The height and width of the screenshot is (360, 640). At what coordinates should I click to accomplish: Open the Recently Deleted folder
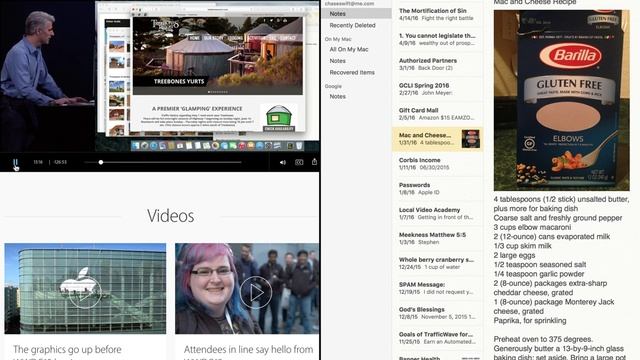point(352,25)
